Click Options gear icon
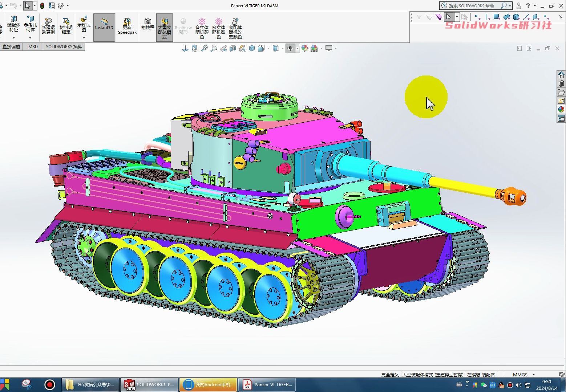The image size is (566, 392). (61, 6)
